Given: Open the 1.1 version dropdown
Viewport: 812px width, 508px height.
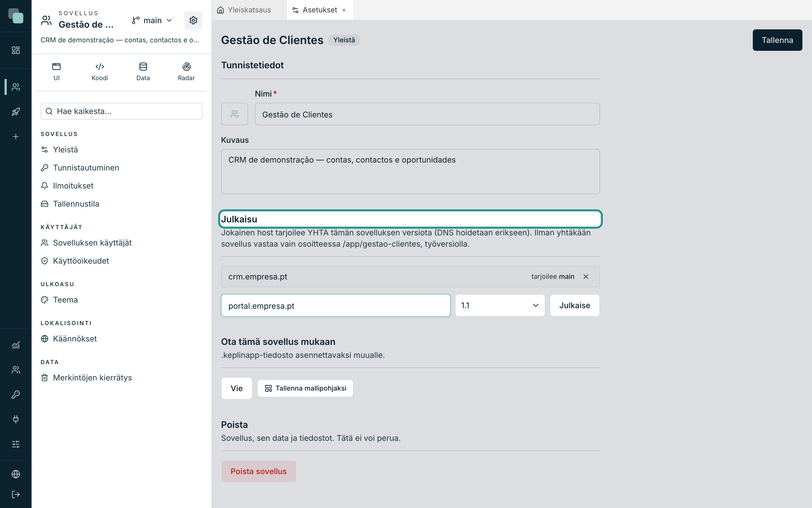Looking at the screenshot, I should 500,305.
